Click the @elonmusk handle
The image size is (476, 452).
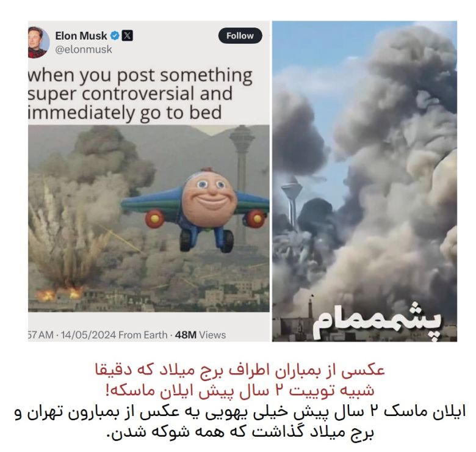tap(84, 49)
